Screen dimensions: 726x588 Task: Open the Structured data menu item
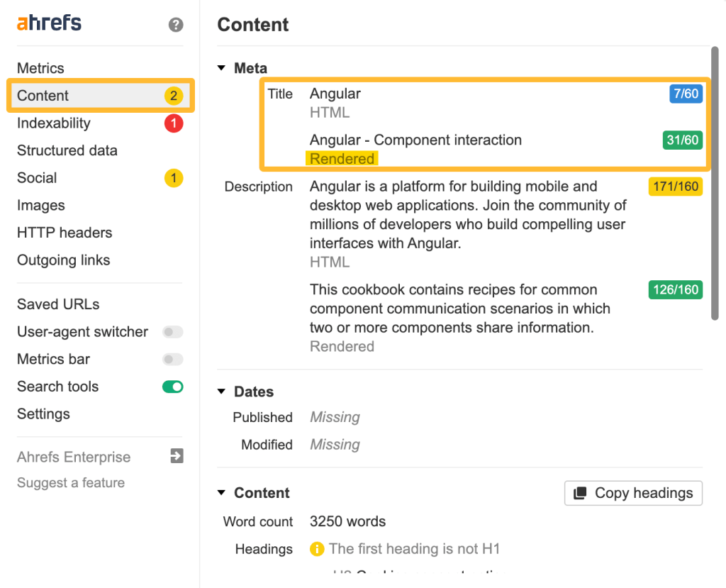click(x=67, y=150)
